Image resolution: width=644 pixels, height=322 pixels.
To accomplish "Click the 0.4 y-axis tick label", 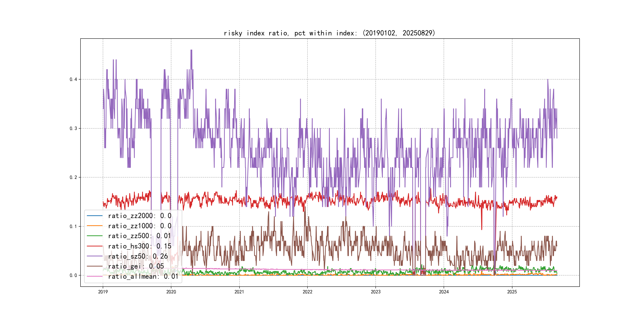I will 73,80.
